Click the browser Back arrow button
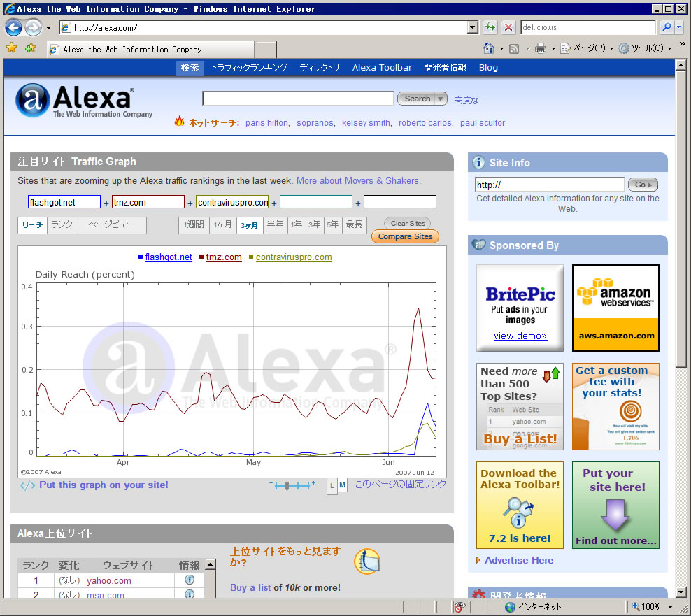 pyautogui.click(x=13, y=28)
